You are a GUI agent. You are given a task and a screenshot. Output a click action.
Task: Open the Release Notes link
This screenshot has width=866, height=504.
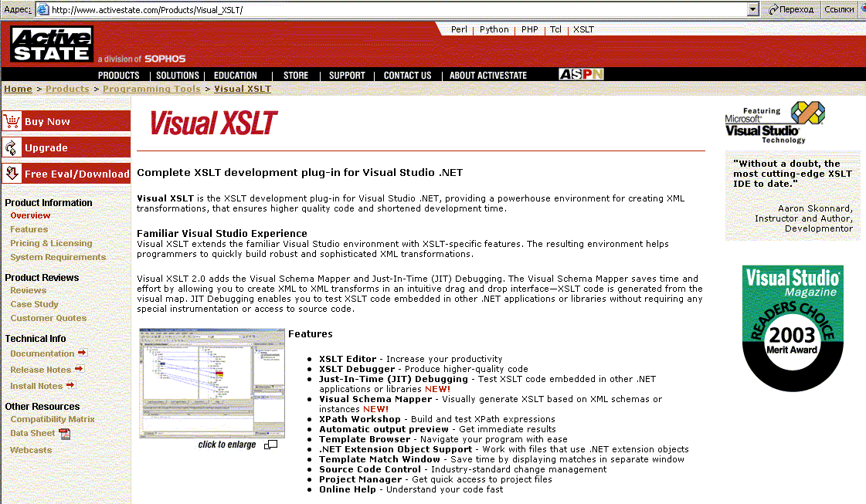pos(40,369)
